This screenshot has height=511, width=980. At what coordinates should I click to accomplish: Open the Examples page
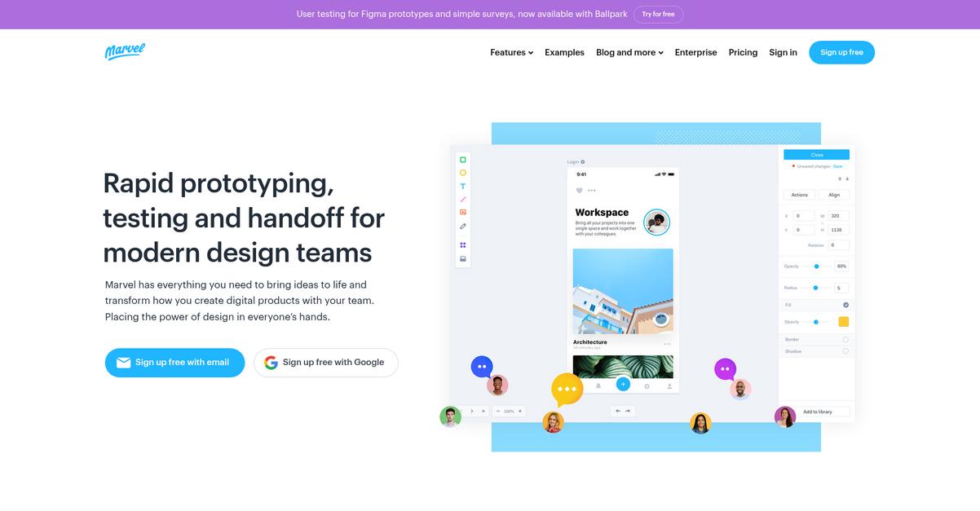(x=564, y=52)
